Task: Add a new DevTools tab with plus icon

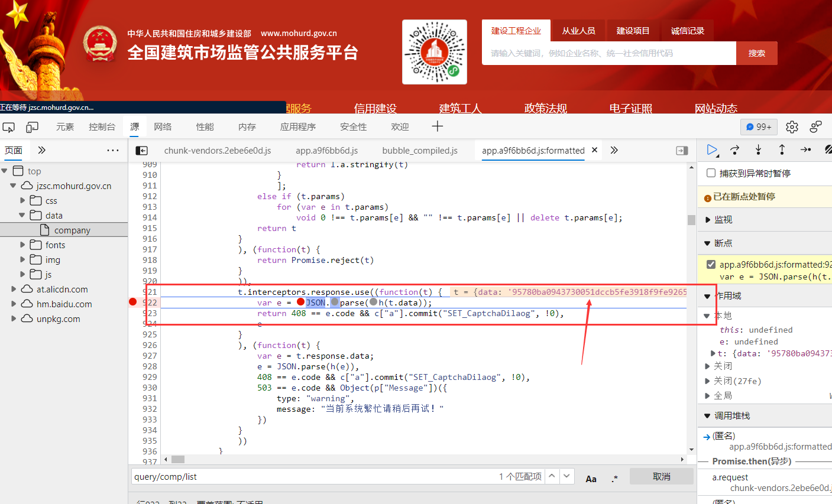Action: pyautogui.click(x=437, y=126)
